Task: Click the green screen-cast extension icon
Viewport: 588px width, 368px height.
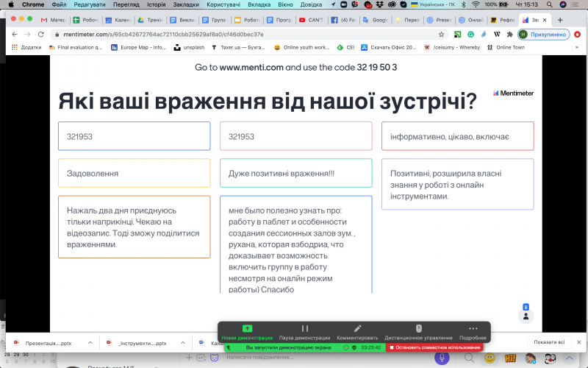Action: 457,34
